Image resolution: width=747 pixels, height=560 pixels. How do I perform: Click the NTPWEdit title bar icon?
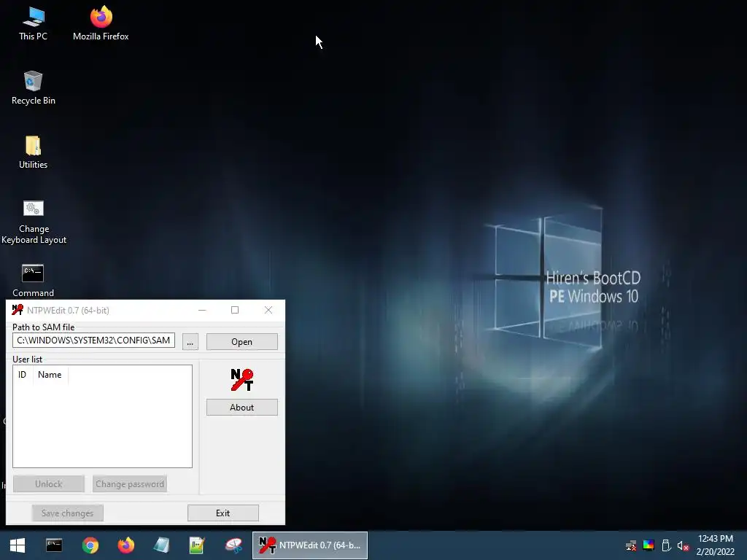click(x=18, y=310)
